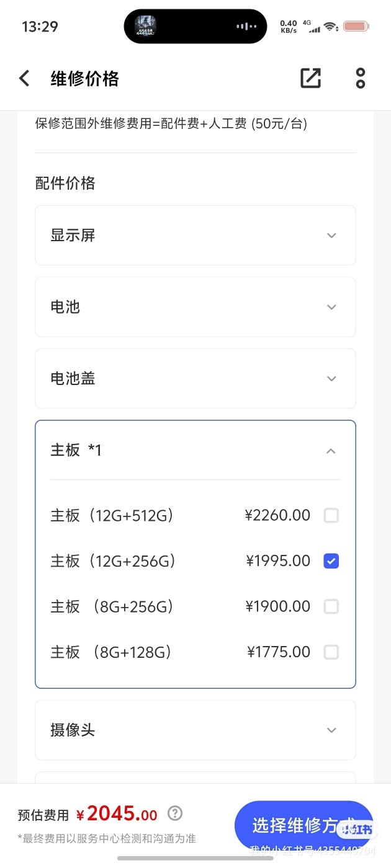
Task: Tap the ¥2045.00 estimated cost amount
Action: pos(117,814)
